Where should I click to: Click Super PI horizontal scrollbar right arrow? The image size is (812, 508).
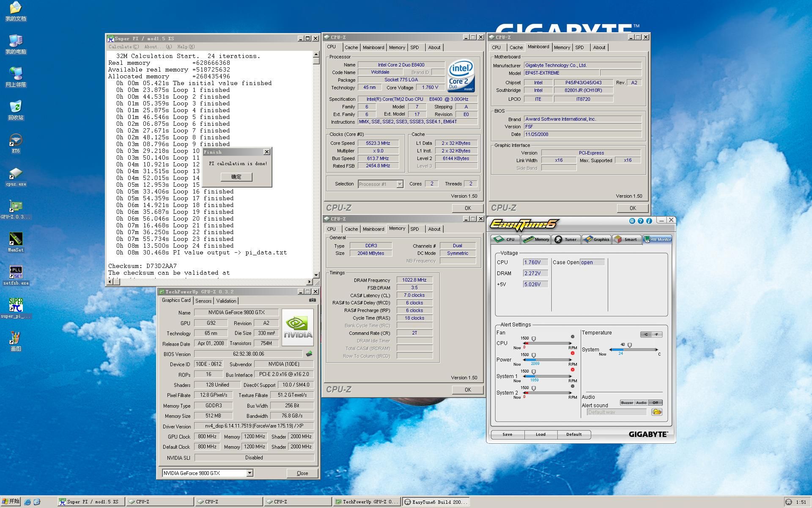[x=309, y=282]
